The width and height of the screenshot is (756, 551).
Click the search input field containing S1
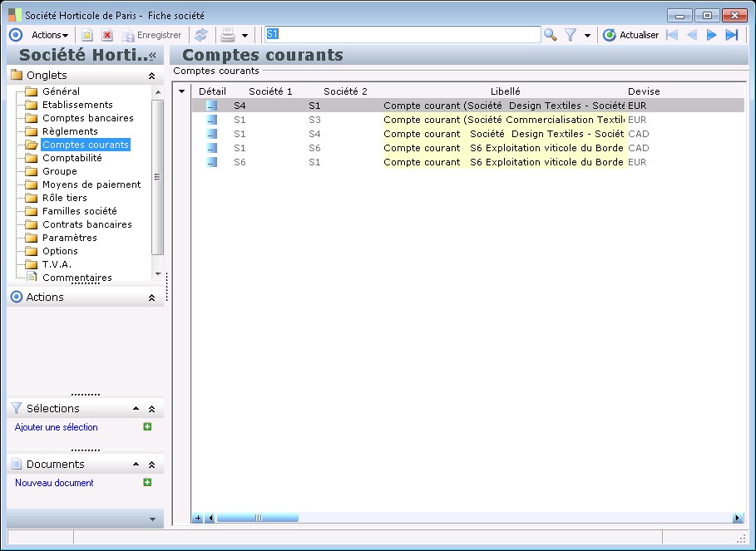pos(403,35)
